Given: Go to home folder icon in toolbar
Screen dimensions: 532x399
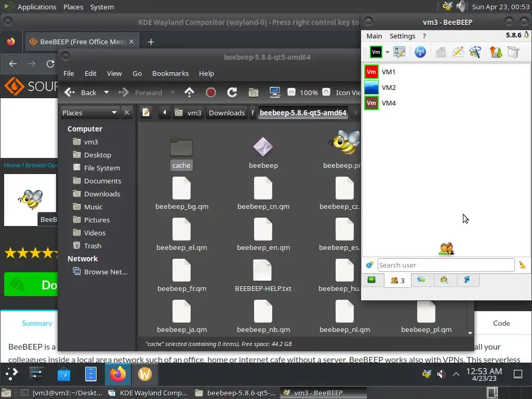Looking at the screenshot, I should [254, 92].
